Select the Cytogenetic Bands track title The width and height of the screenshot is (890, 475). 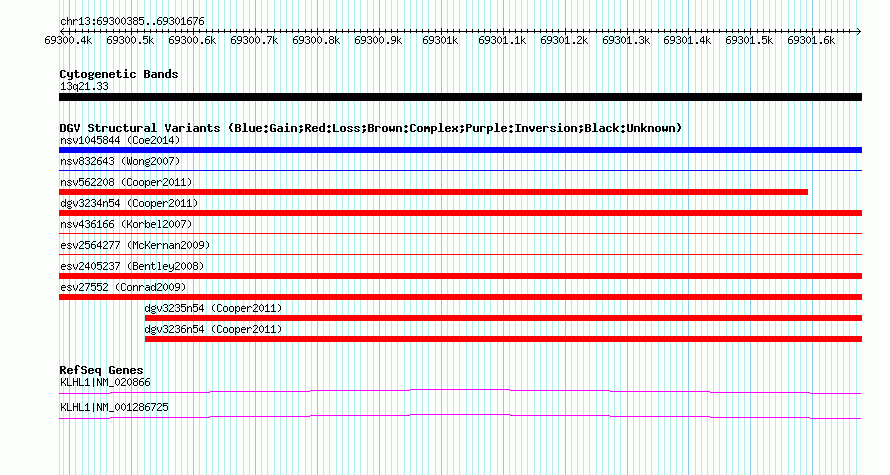tap(119, 74)
